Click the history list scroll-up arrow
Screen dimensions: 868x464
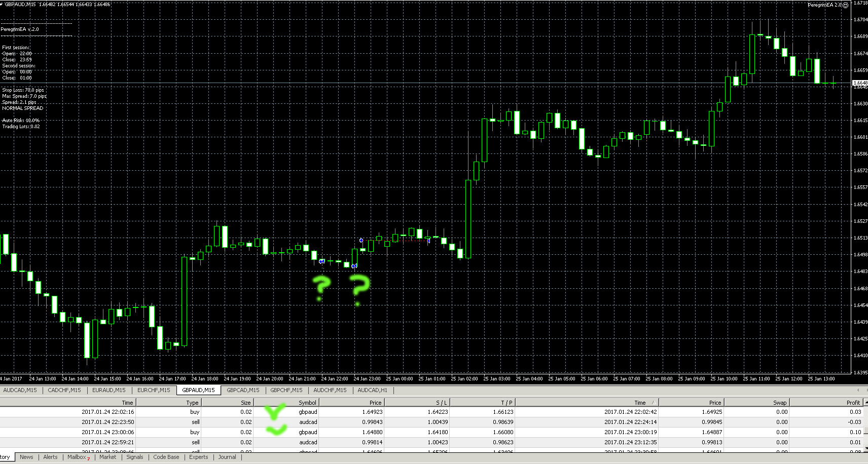tap(865, 403)
